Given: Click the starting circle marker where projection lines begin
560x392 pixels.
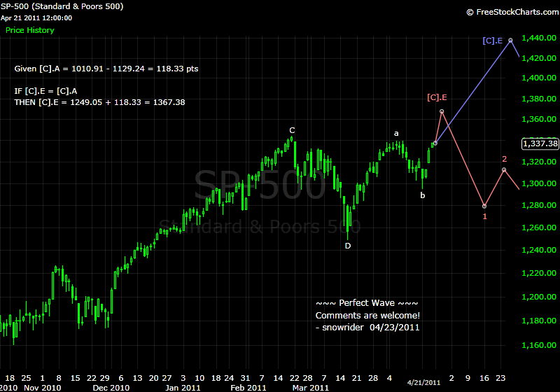Looking at the screenshot, I should [x=435, y=143].
